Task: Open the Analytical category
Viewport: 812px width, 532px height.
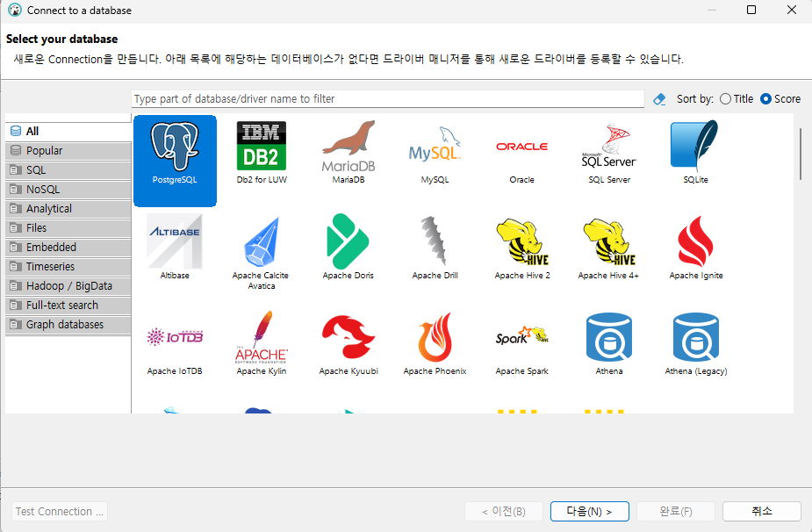Action: [x=68, y=209]
